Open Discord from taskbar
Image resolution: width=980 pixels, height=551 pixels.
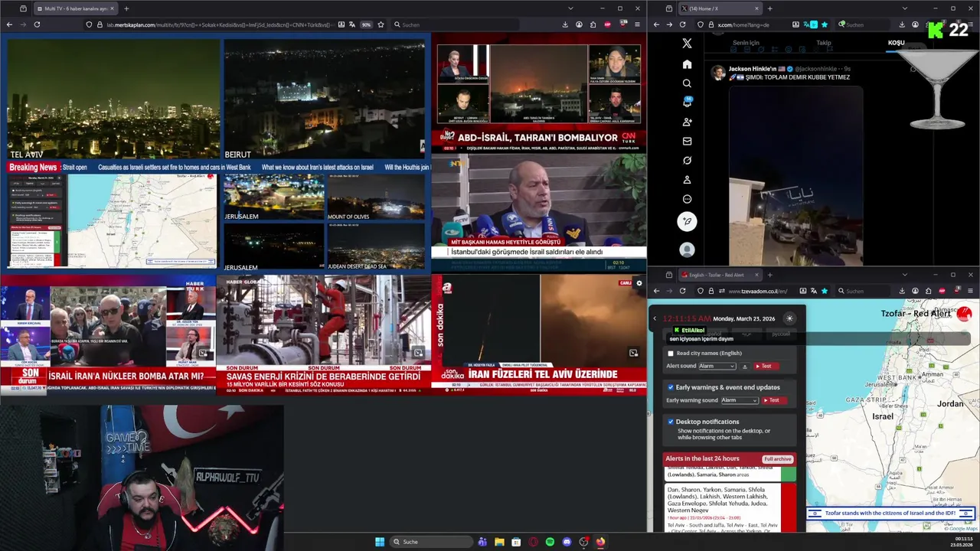(567, 542)
